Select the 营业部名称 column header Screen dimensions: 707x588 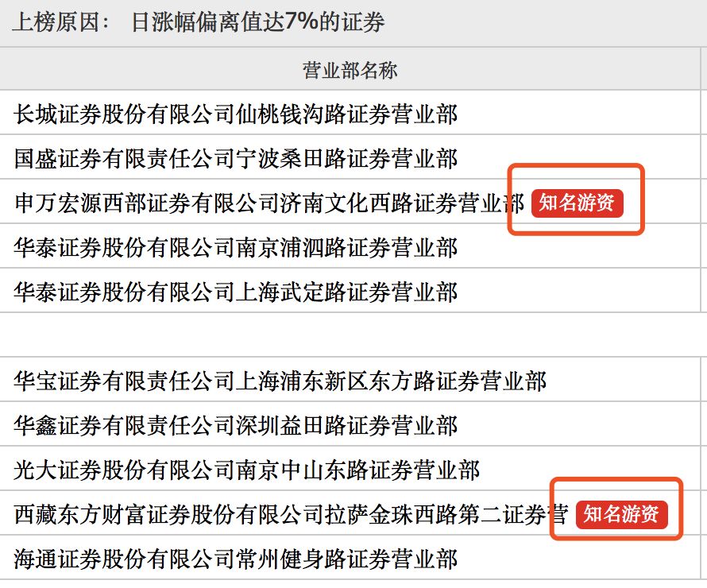point(353,70)
